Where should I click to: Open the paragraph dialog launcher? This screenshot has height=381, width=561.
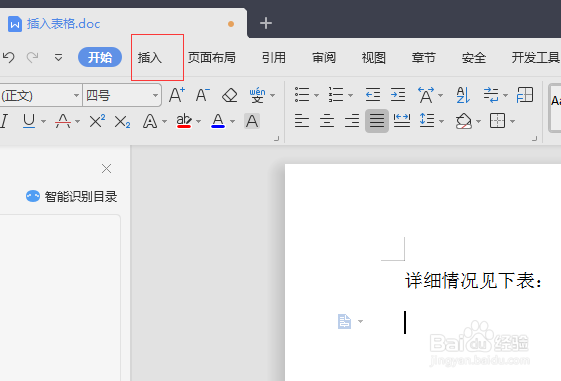pos(535,138)
